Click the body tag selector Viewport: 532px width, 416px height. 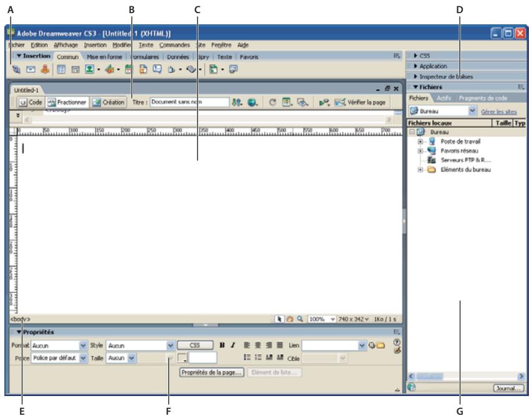[21, 319]
